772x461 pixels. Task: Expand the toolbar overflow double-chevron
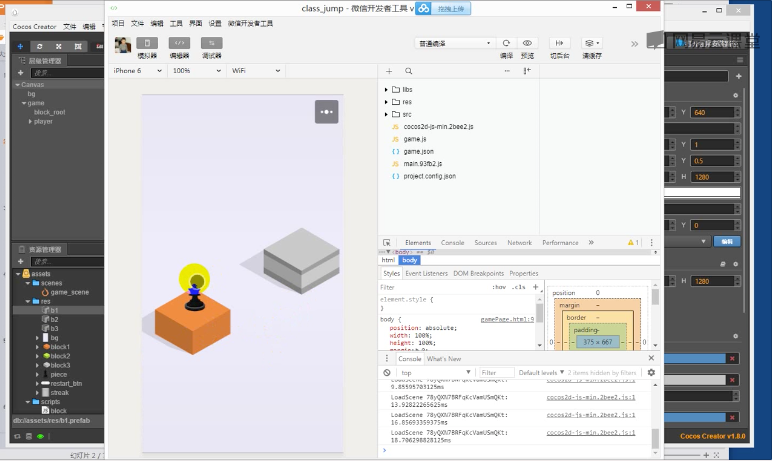pos(635,44)
